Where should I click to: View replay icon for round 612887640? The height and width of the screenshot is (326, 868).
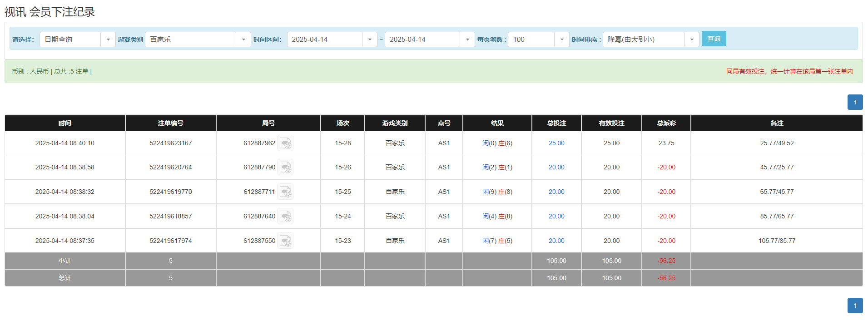coord(285,217)
